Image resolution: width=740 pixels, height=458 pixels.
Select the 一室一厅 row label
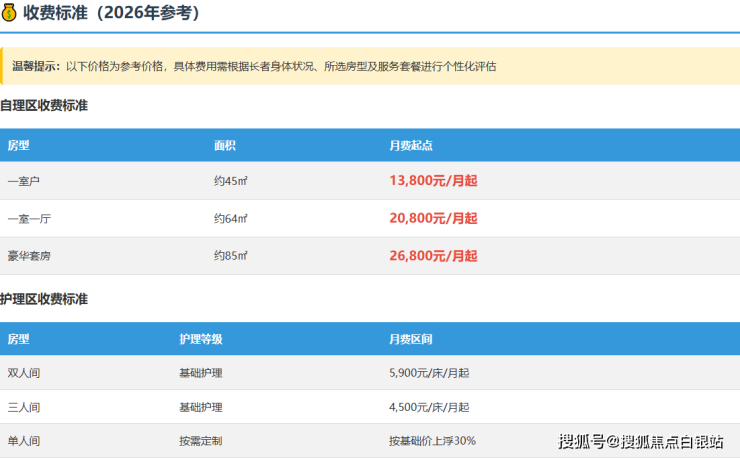[x=29, y=218]
